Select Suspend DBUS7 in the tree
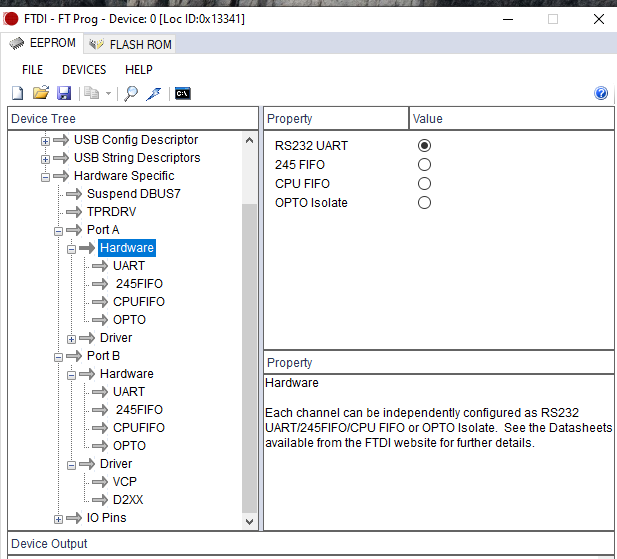617x559 pixels. 134,194
